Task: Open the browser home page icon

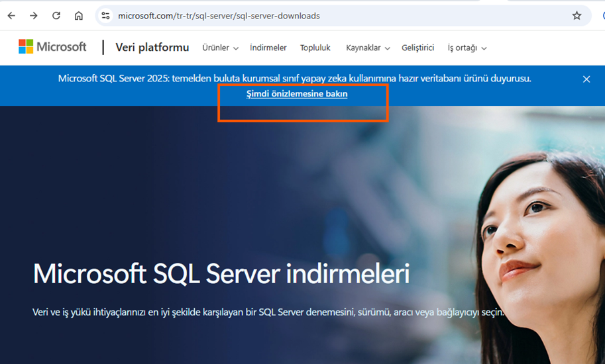Action: (79, 16)
